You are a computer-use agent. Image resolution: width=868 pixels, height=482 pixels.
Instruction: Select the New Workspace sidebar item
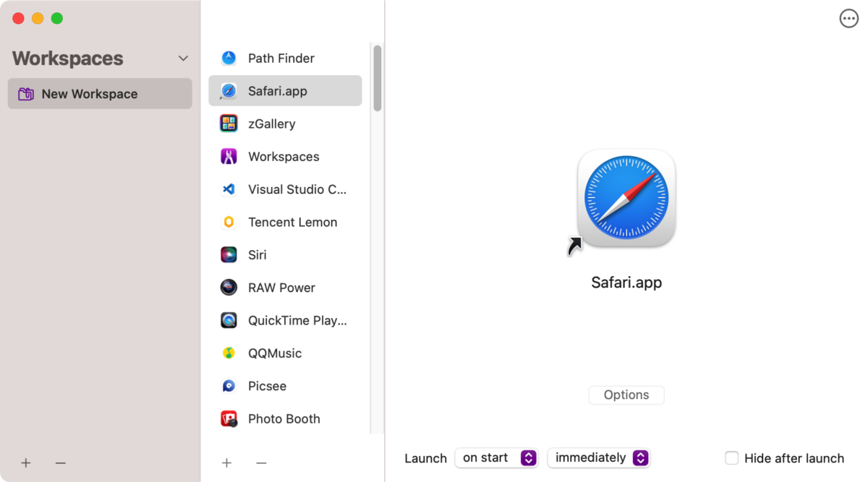click(100, 94)
